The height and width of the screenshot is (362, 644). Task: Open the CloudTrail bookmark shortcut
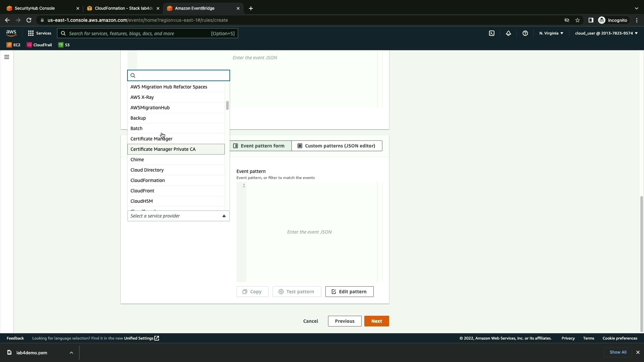(40, 45)
